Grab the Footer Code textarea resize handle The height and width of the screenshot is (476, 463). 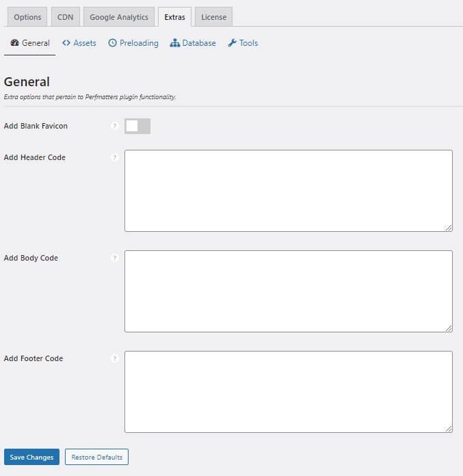(449, 429)
